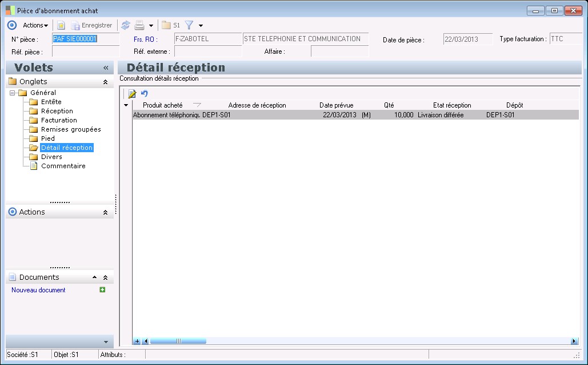The image size is (588, 365).
Task: Click the Réf. externe input field
Action: coord(208,51)
